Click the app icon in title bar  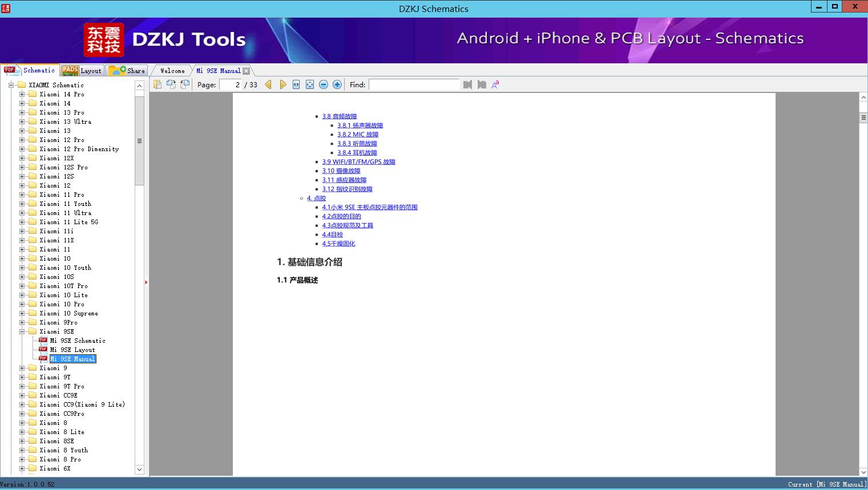point(6,8)
